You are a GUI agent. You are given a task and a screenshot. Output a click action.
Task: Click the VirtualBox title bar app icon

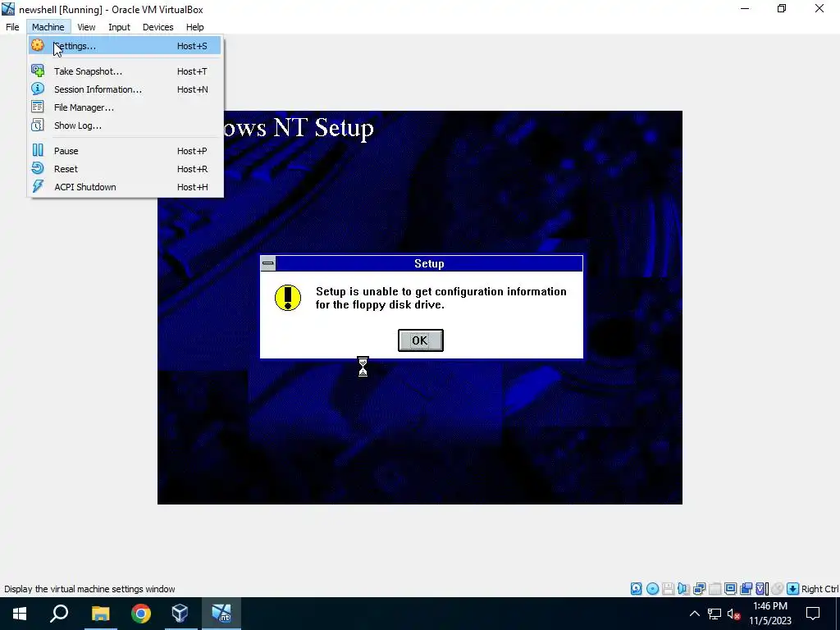[x=8, y=9]
